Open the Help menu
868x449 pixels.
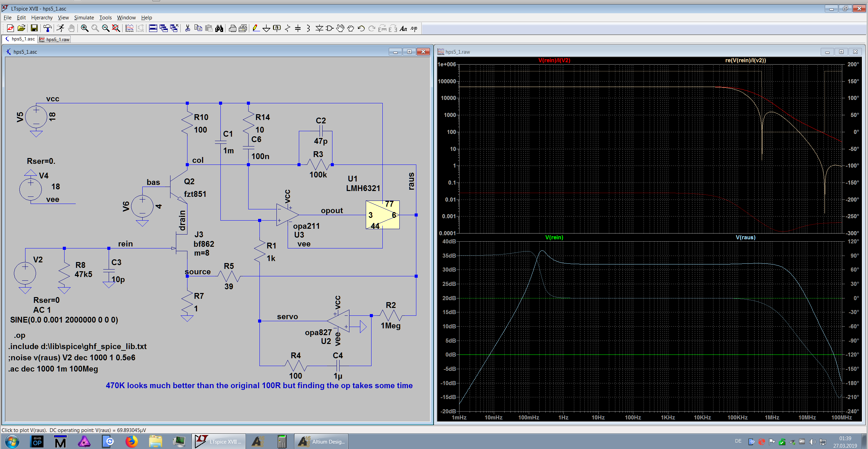(147, 17)
